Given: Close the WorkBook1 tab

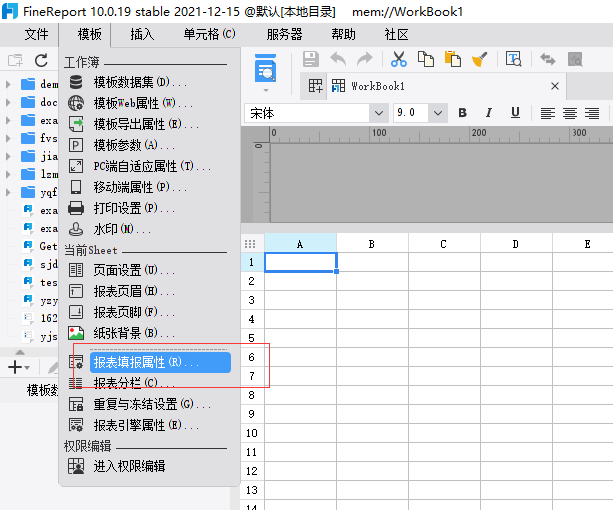Looking at the screenshot, I should [x=554, y=86].
